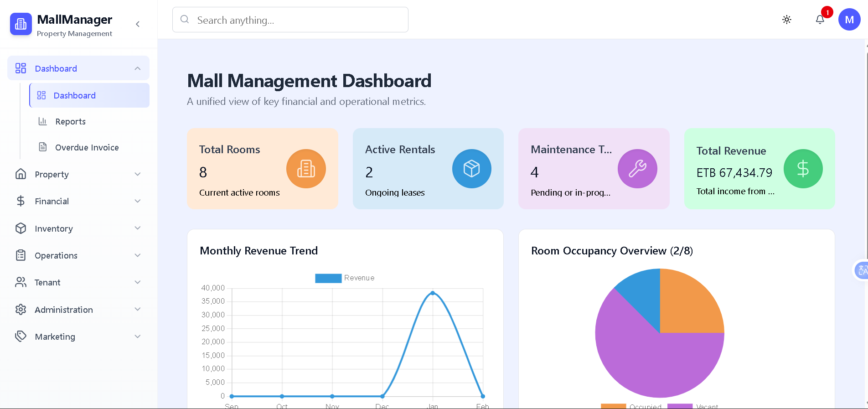Expand the Marketing section in sidebar
The image size is (868, 409).
[78, 337]
